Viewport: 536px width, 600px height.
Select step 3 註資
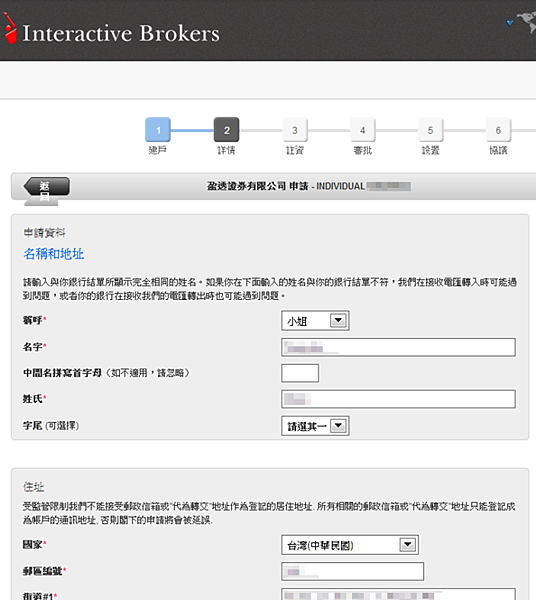pyautogui.click(x=295, y=130)
